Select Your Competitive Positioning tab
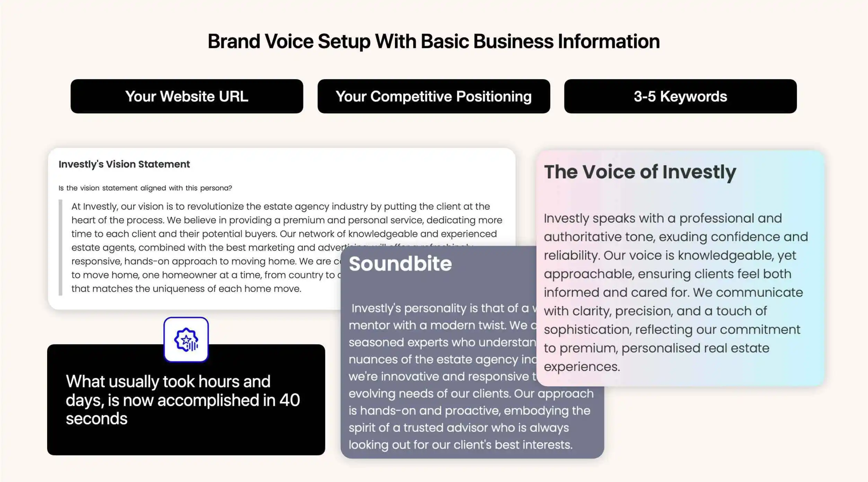 pyautogui.click(x=433, y=96)
